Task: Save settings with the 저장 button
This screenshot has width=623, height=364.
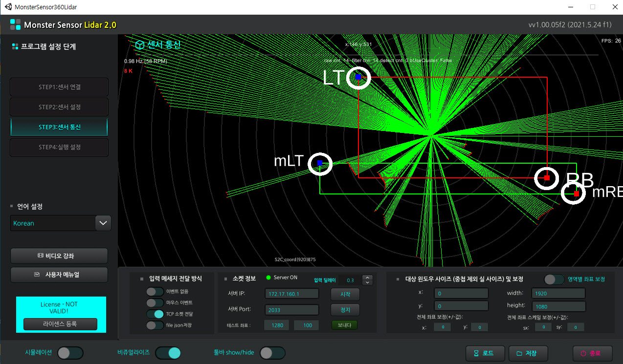Action: tap(528, 353)
